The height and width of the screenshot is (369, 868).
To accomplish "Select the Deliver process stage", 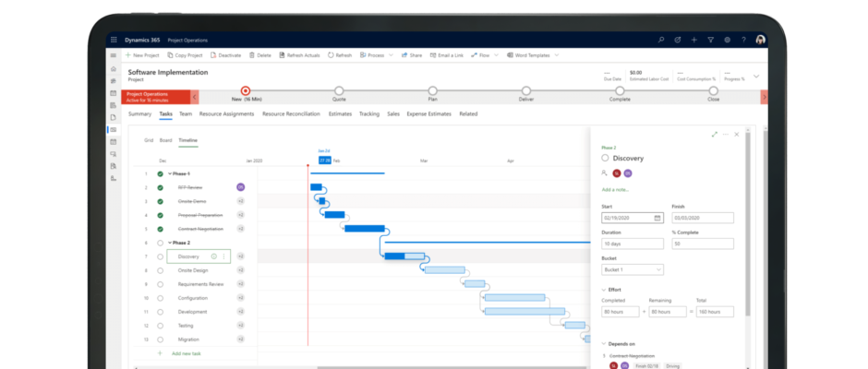I will coord(526,90).
